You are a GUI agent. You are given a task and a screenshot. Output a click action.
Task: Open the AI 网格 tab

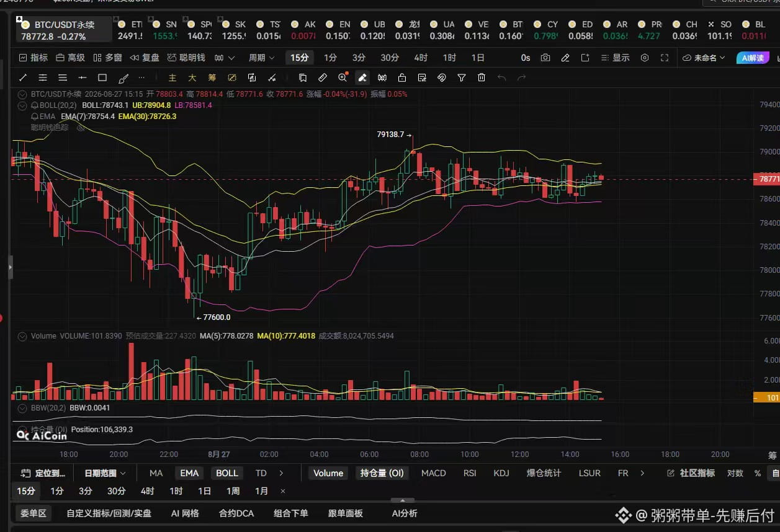tap(185, 513)
